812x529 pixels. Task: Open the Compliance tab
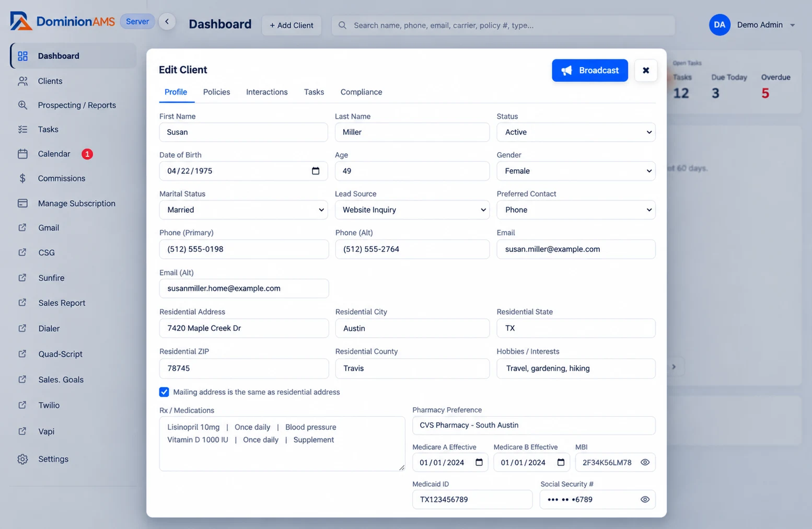pyautogui.click(x=362, y=92)
